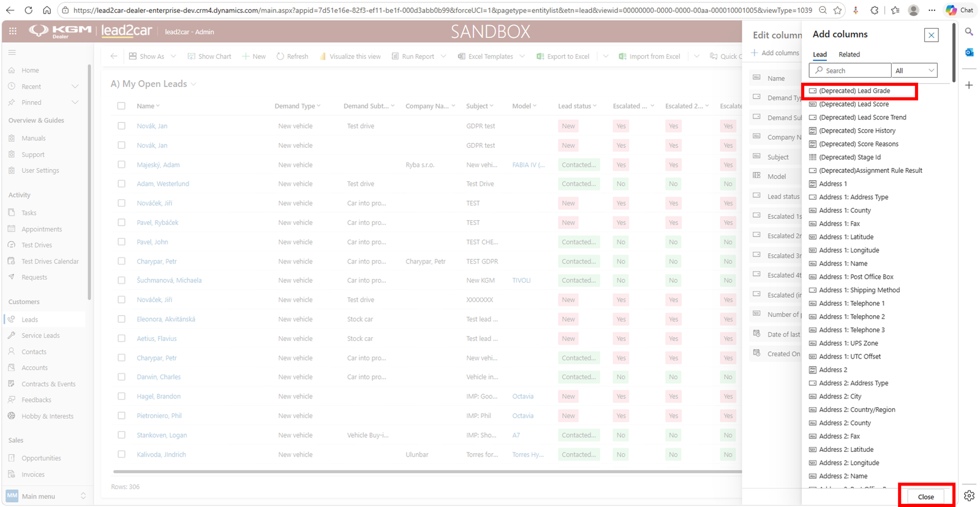Click Add columns in Edit columns pane

coord(775,53)
